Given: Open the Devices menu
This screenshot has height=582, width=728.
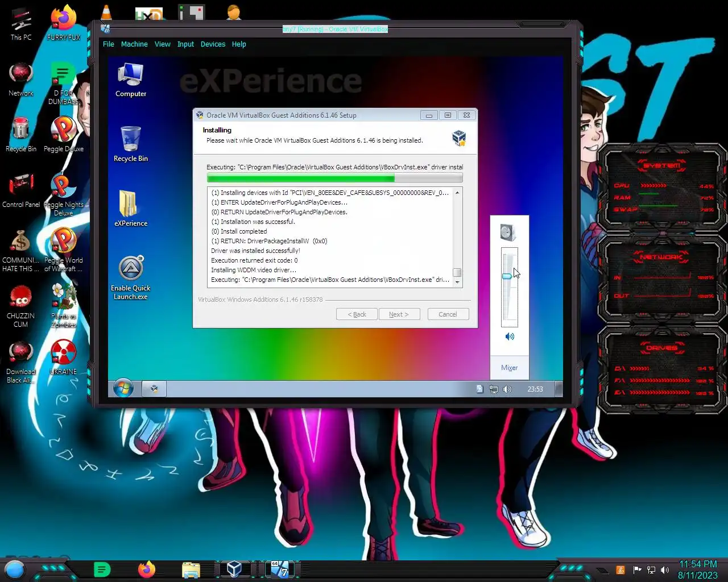Looking at the screenshot, I should coord(213,44).
